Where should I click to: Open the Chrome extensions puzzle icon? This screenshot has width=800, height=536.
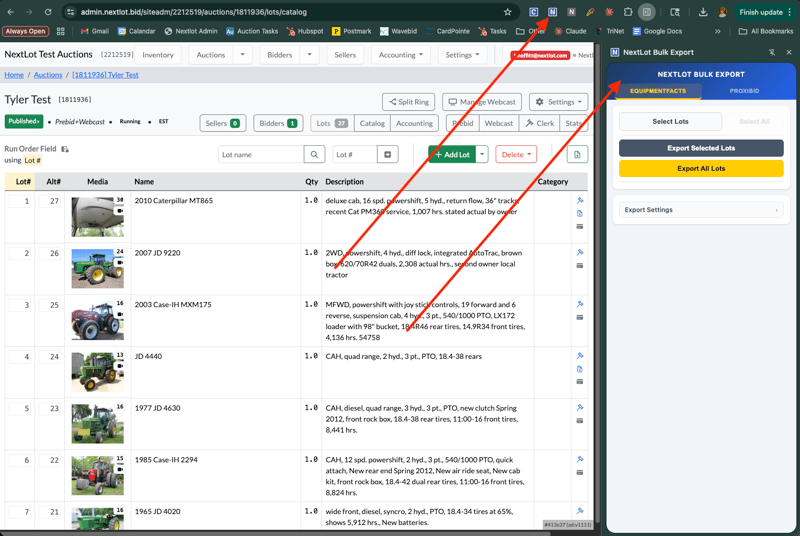click(628, 12)
